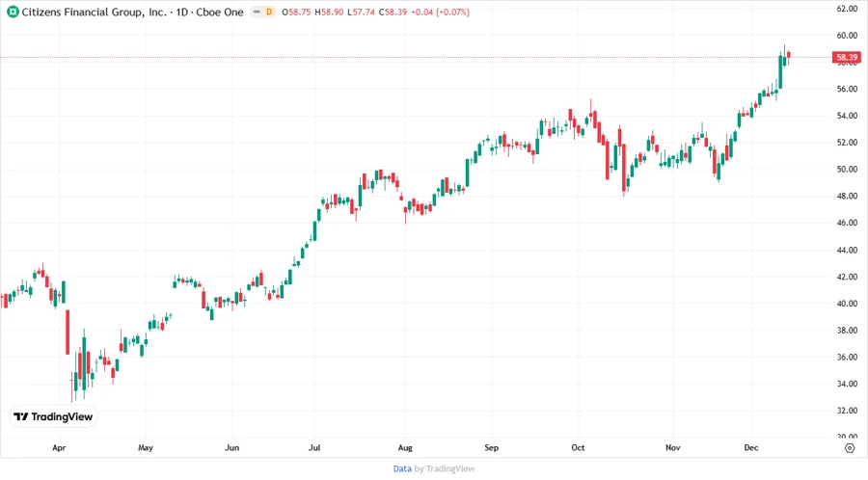Click the 62.00 price axis label
This screenshot has width=868, height=480.
[x=847, y=9]
